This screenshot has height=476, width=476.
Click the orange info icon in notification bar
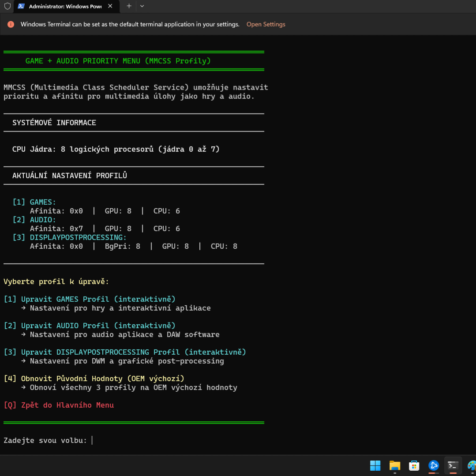11,24
